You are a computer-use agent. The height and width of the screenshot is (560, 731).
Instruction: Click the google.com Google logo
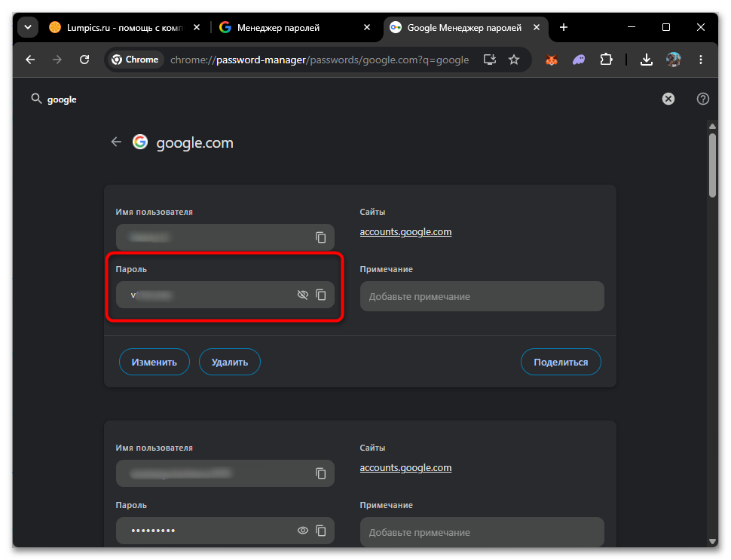pyautogui.click(x=140, y=142)
